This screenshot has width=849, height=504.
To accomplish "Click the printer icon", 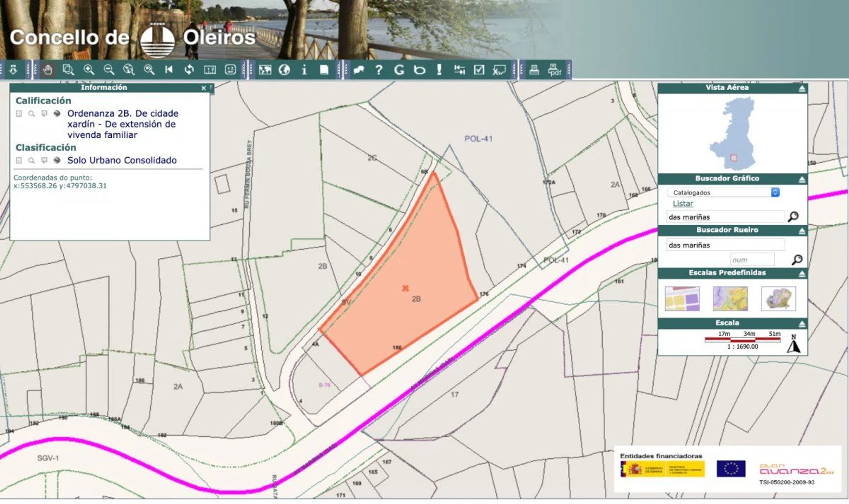I will [x=534, y=70].
